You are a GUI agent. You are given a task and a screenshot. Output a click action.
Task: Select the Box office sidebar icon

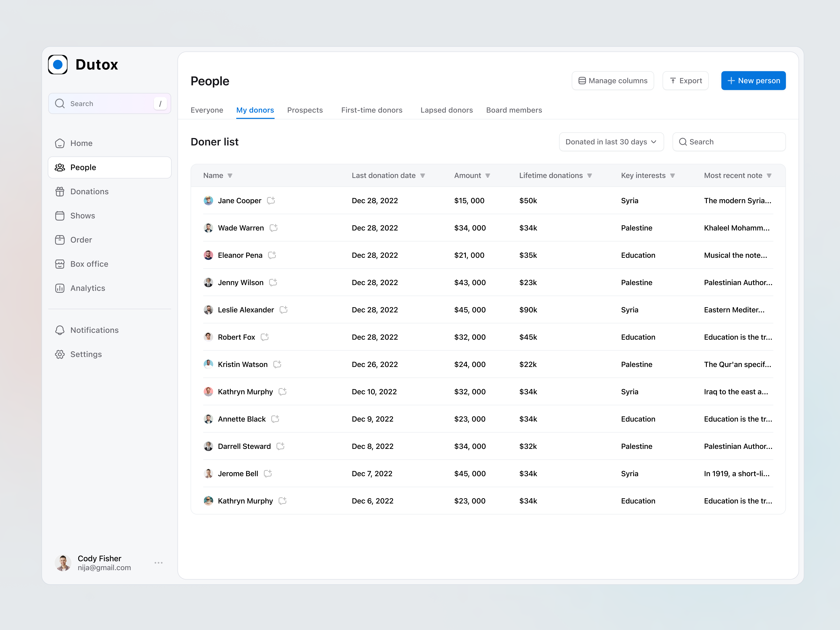click(60, 264)
